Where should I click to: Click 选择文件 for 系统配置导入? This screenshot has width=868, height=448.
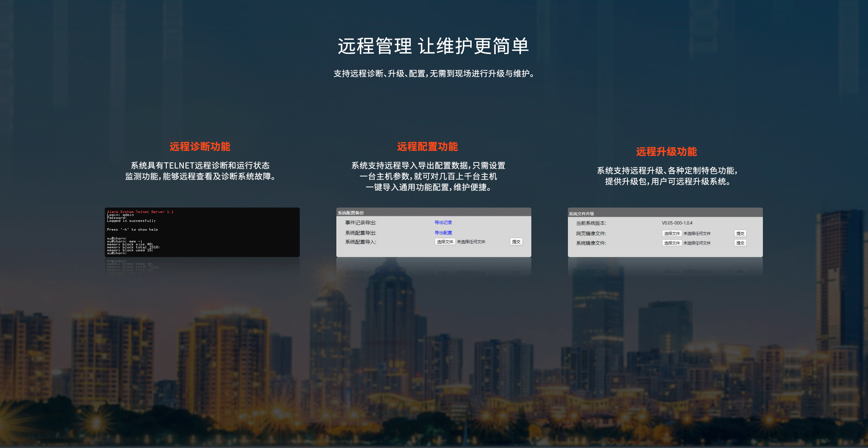[445, 242]
